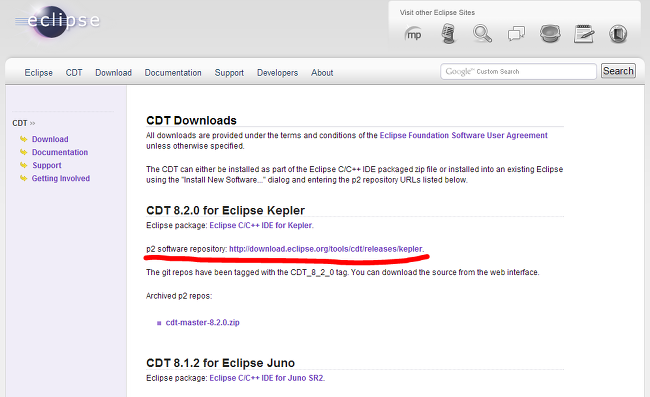Click the CDT 8.1.2 for Eclipse Juno heading
Image resolution: width=650 pixels, height=397 pixels.
[x=221, y=363]
